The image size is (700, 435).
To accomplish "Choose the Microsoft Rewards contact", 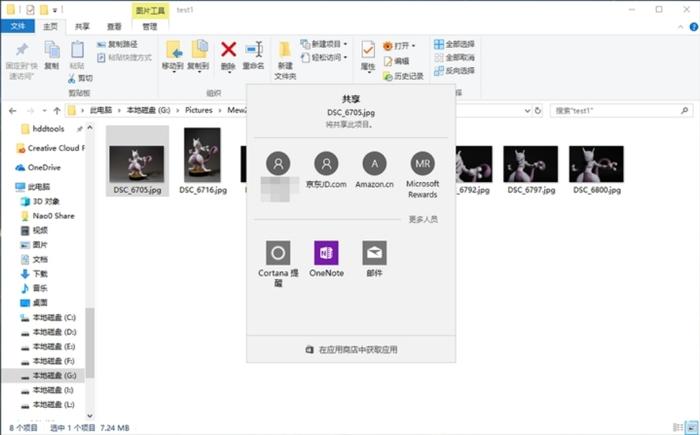I will pos(422,175).
